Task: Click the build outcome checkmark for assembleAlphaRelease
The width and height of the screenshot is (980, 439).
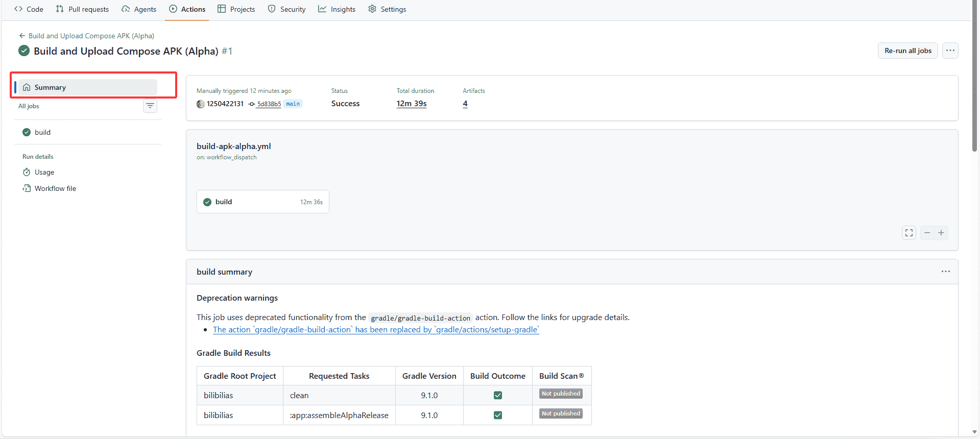Action: tap(498, 415)
